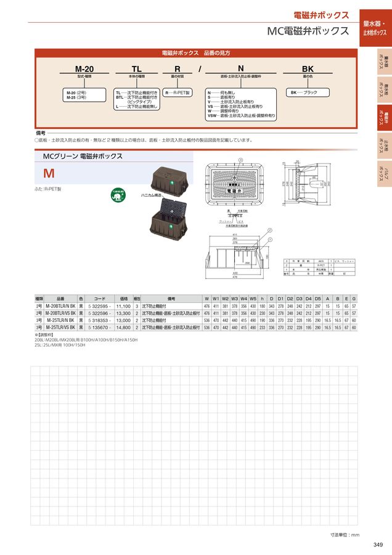Click the 価格 column header
The image size is (392, 555).
click(124, 298)
